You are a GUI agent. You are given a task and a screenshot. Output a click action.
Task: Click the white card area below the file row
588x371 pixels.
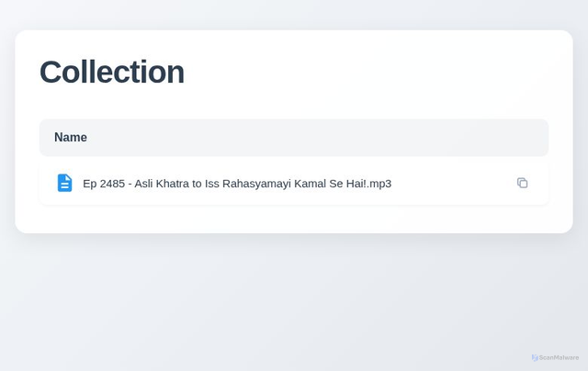coord(294,219)
